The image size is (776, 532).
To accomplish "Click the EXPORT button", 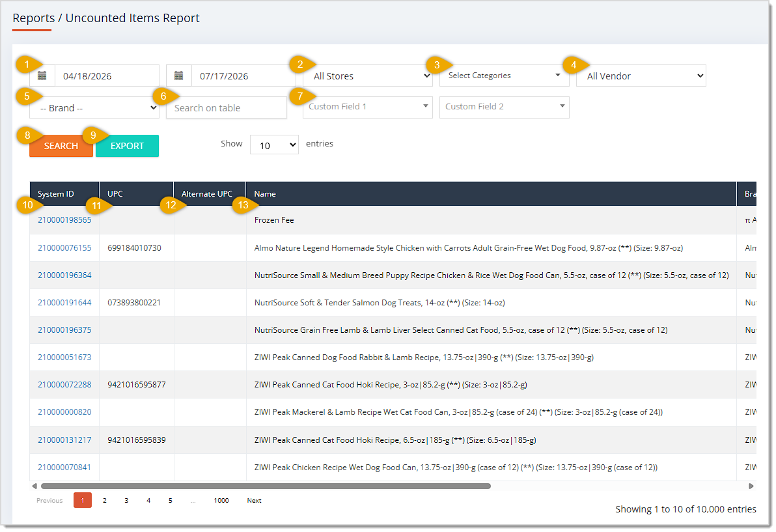I will (127, 146).
